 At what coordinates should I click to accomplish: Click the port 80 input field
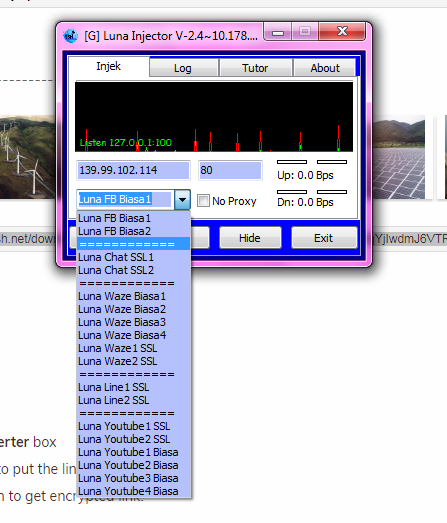(230, 170)
